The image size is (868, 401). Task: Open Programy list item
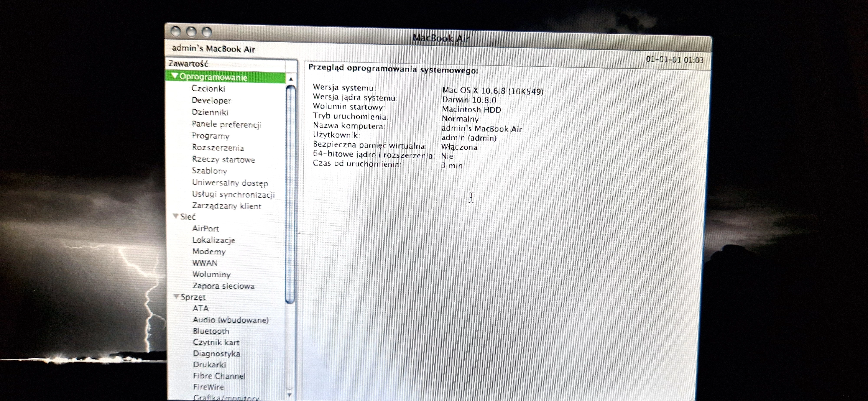(x=210, y=136)
